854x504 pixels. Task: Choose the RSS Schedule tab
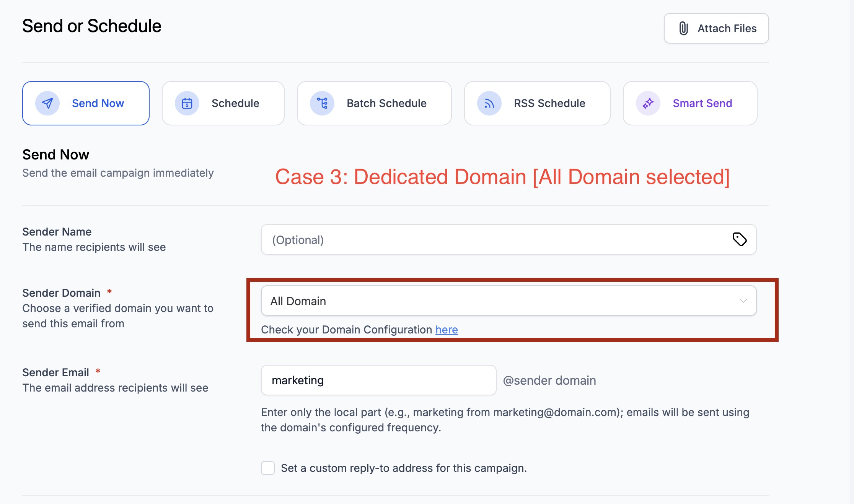click(549, 103)
